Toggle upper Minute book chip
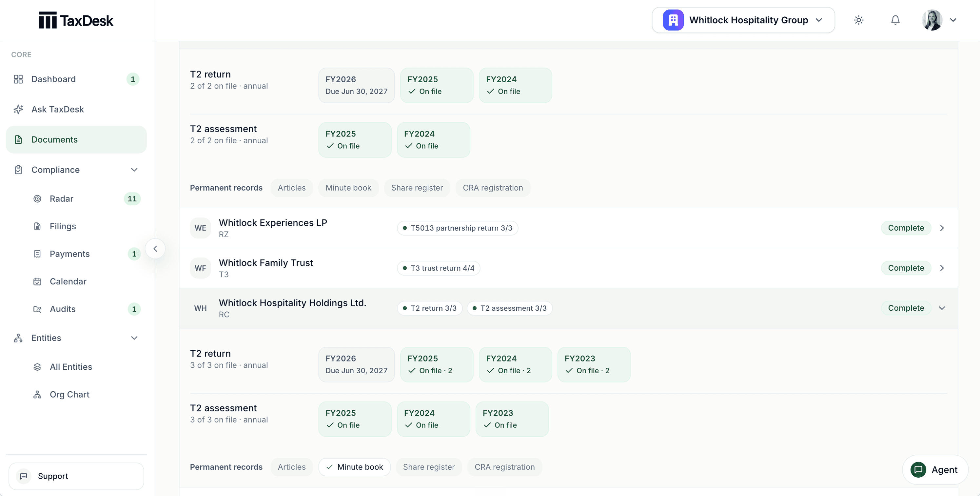 (x=348, y=188)
